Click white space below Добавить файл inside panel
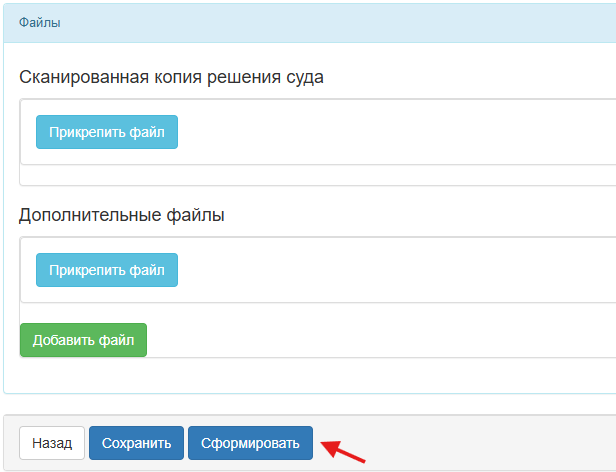The image size is (616, 472). click(x=300, y=375)
